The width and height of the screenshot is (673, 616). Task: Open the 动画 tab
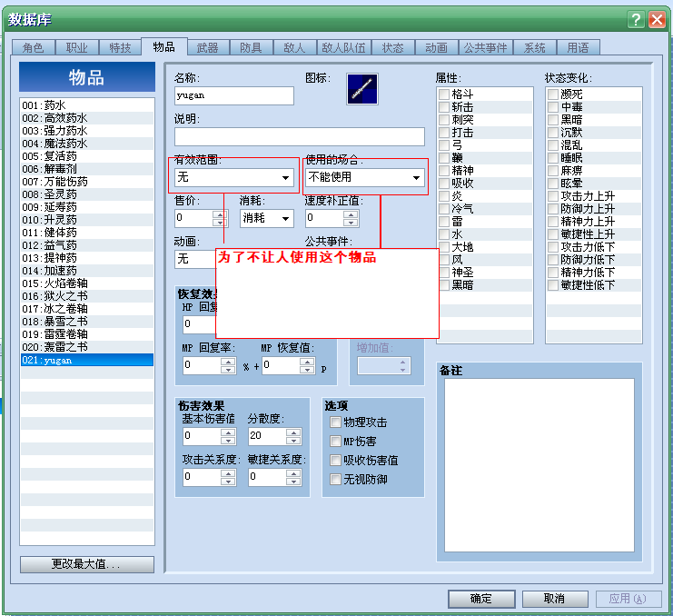tap(437, 47)
